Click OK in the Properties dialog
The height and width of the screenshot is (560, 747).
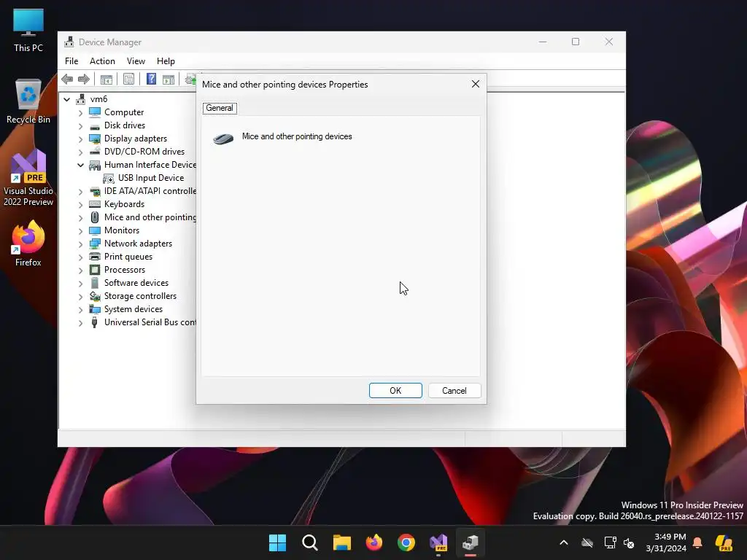pos(395,391)
